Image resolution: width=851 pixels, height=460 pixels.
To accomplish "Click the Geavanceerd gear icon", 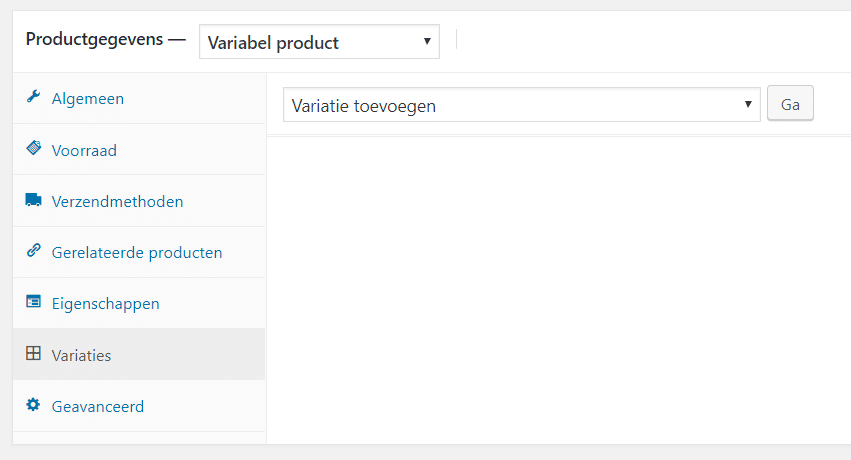I will tap(33, 406).
